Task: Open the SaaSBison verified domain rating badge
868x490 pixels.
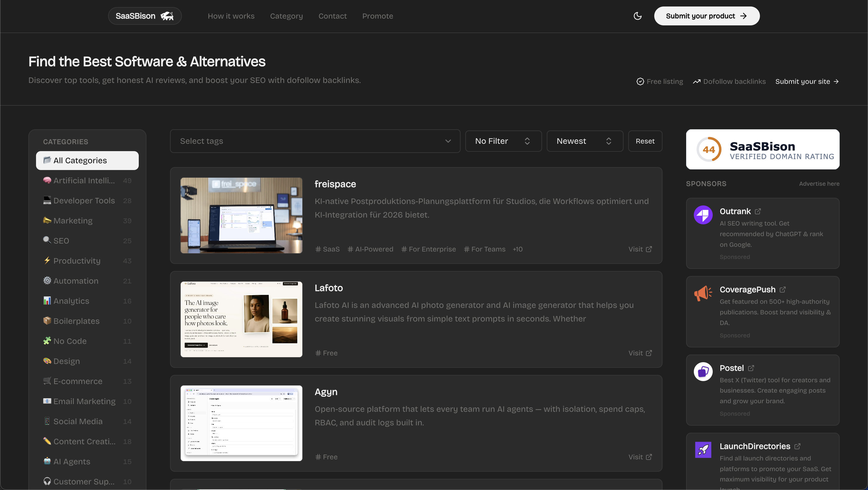Action: point(763,149)
